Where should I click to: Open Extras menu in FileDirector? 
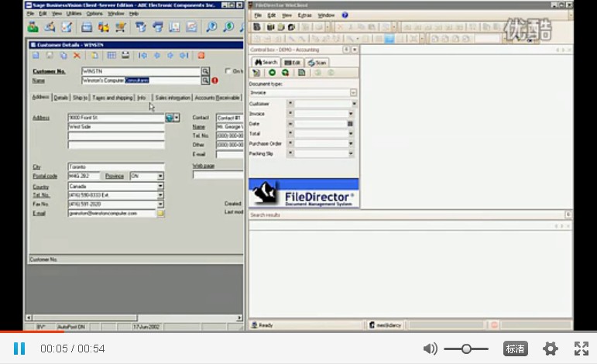point(304,15)
